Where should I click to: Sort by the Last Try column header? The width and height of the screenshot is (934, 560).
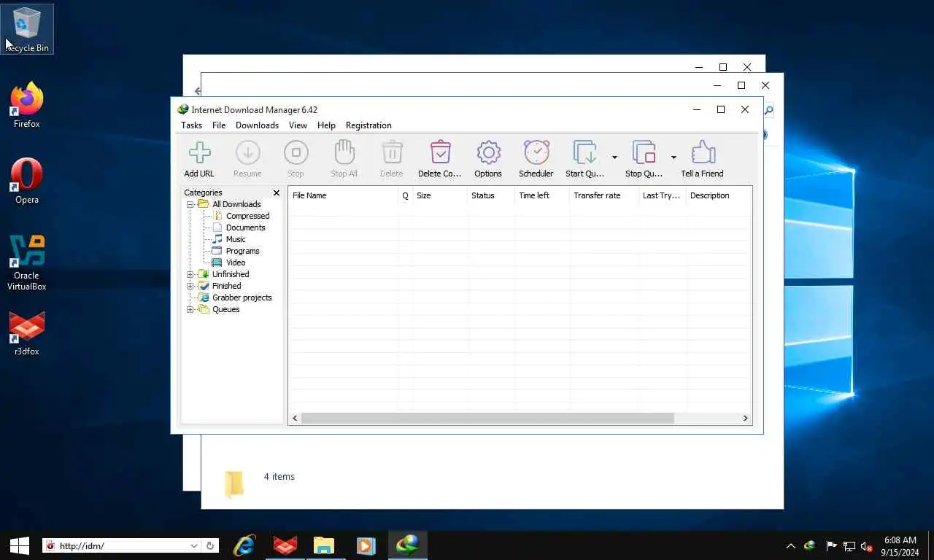pos(662,195)
